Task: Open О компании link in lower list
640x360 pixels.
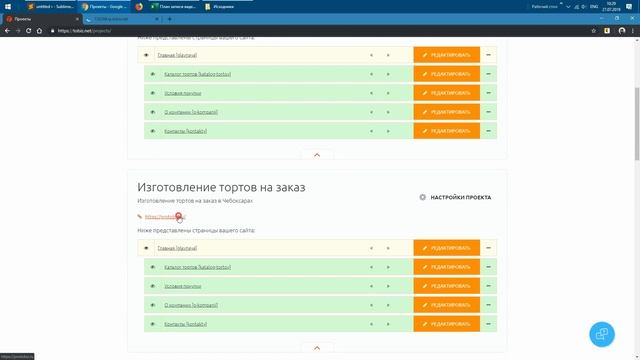Action: 191,305
